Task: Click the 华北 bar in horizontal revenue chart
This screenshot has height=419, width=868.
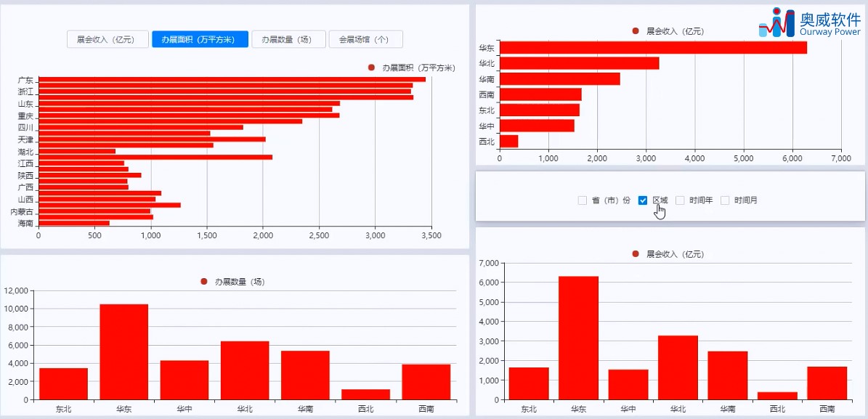Action: click(x=580, y=63)
